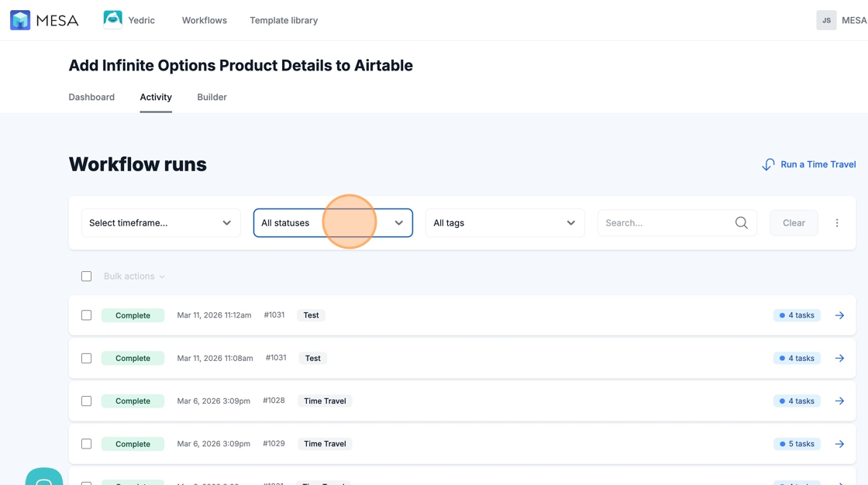868x485 pixels.
Task: Expand the Select timeframe dropdown
Action: tap(160, 223)
